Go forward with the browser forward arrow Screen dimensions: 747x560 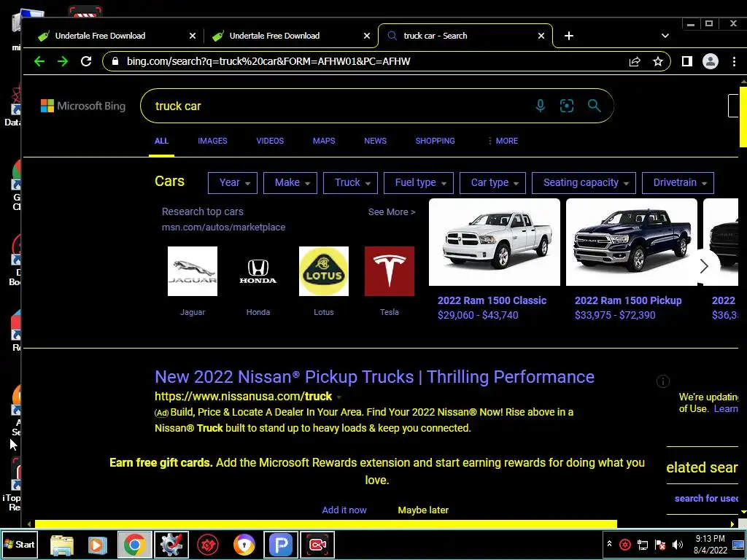(63, 61)
